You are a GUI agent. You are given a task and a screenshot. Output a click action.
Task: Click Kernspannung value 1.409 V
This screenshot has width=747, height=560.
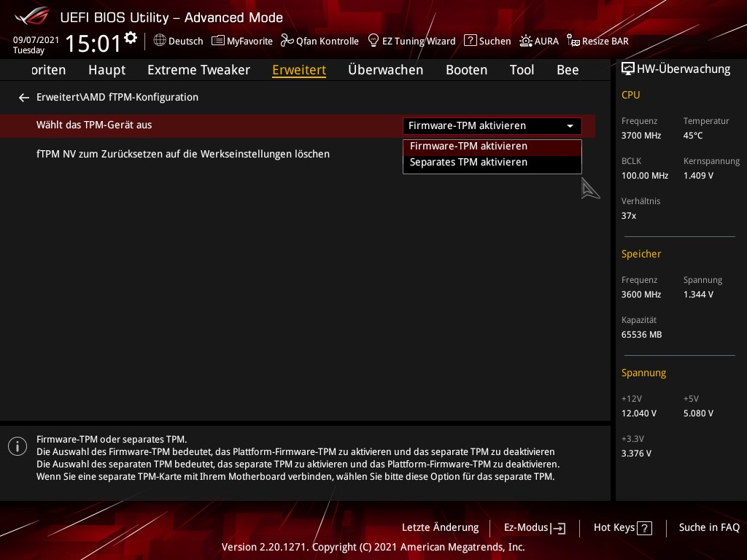pos(698,176)
